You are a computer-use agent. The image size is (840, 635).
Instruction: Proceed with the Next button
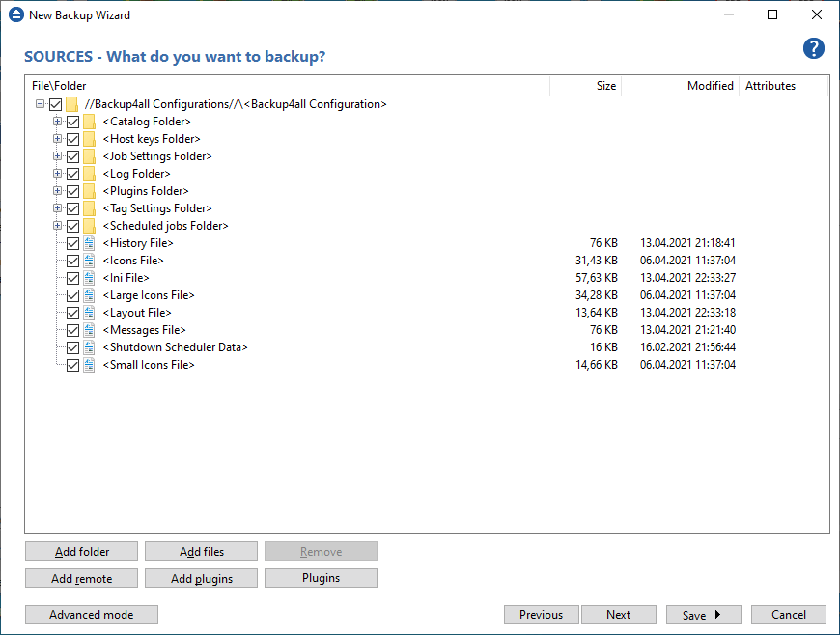point(619,615)
